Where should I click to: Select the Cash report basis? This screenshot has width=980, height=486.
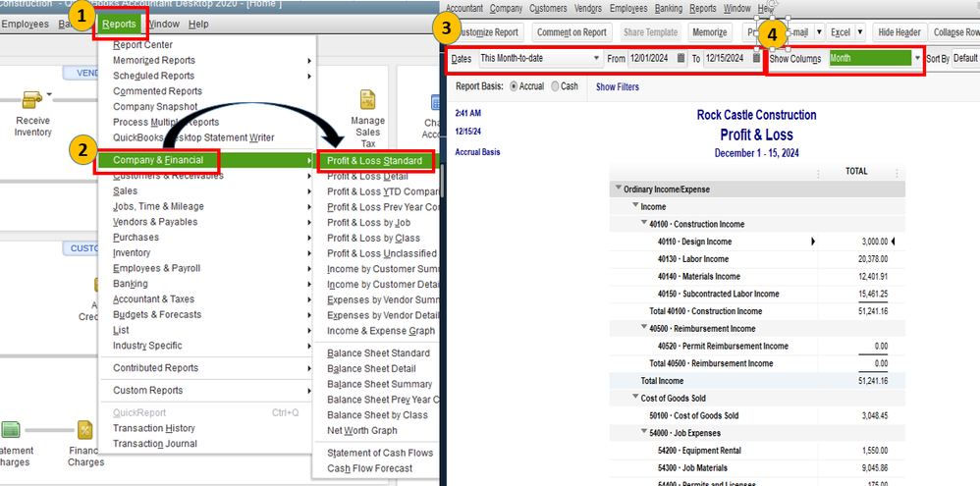[555, 86]
